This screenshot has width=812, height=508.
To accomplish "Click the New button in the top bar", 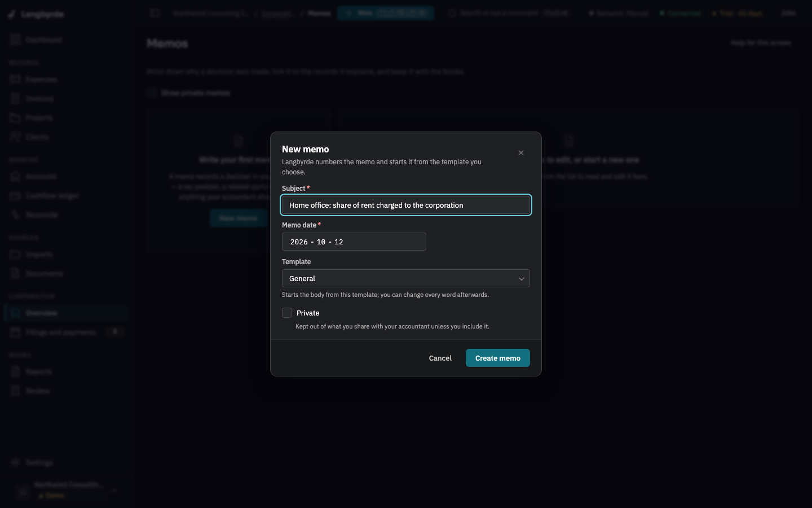I will 386,13.
